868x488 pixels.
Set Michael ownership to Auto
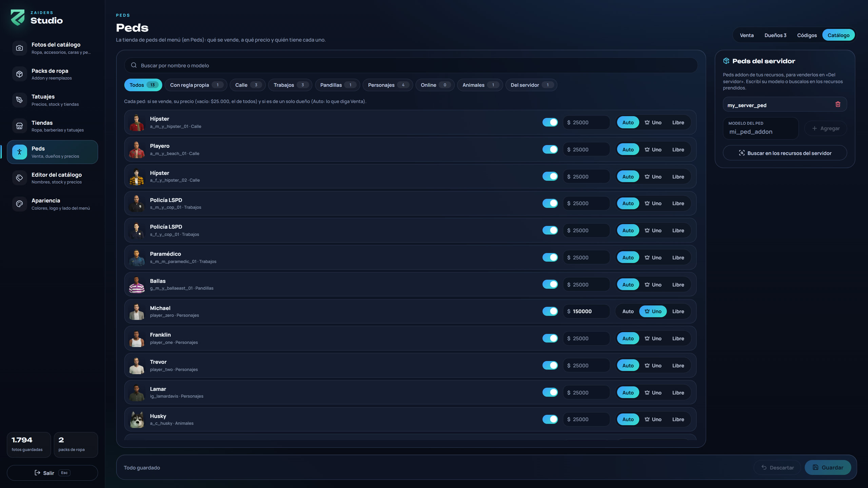pos(628,311)
